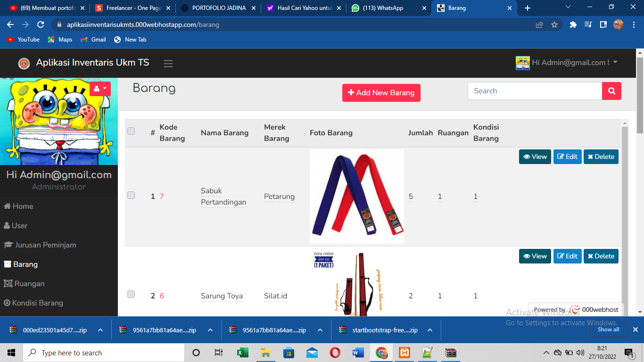Select the checkbox for Sarung Toya row
The image size is (644, 362).
tap(131, 294)
